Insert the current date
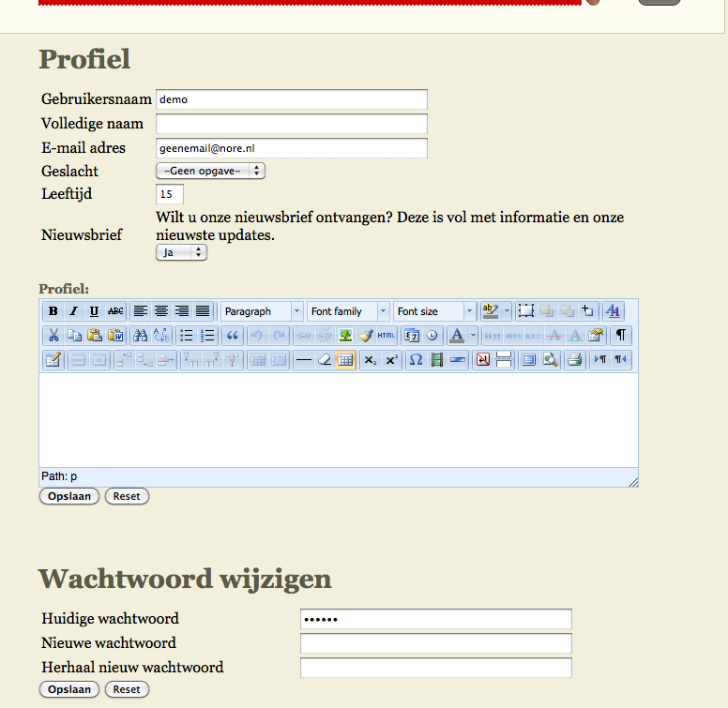This screenshot has height=708, width=728. pyautogui.click(x=411, y=336)
